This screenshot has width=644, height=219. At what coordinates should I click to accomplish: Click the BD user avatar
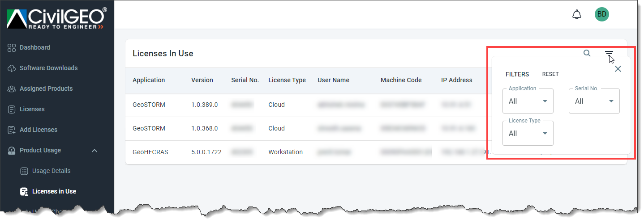(602, 14)
